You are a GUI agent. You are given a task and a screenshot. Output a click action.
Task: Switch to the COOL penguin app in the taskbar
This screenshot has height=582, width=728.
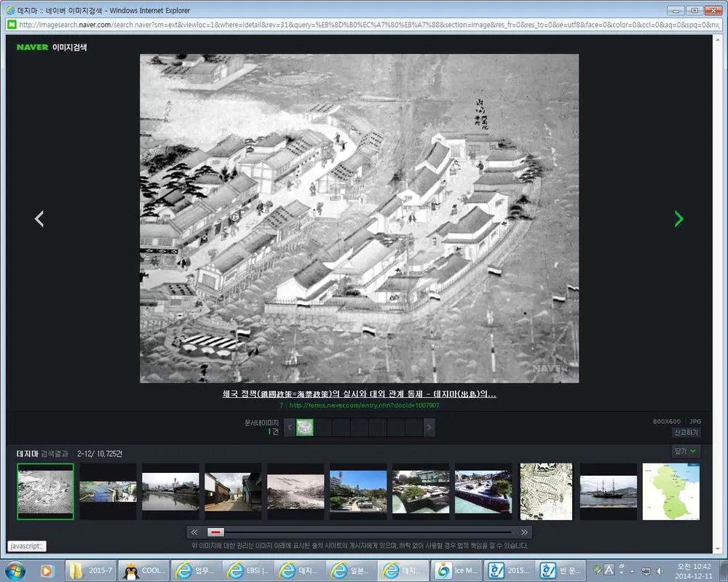click(x=144, y=570)
